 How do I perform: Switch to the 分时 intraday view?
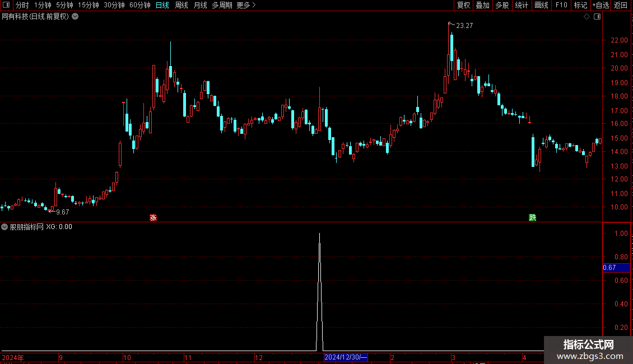coord(22,5)
